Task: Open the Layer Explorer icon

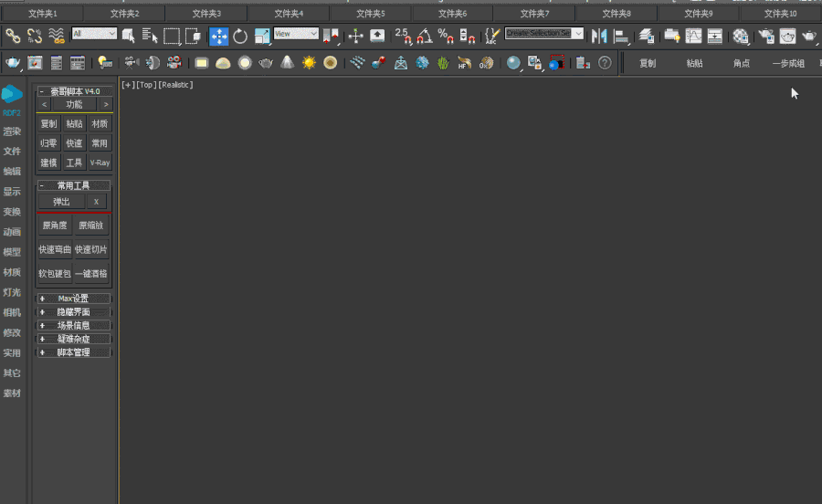Action: [647, 36]
